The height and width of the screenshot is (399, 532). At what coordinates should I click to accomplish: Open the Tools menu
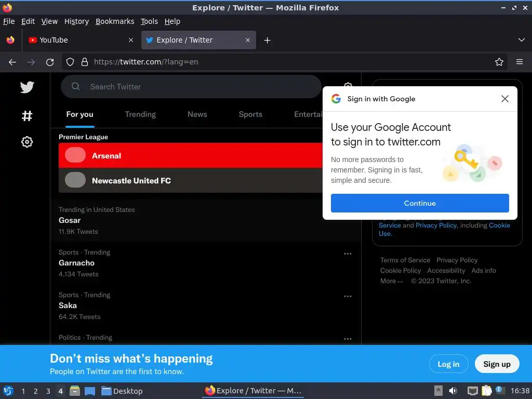(149, 21)
